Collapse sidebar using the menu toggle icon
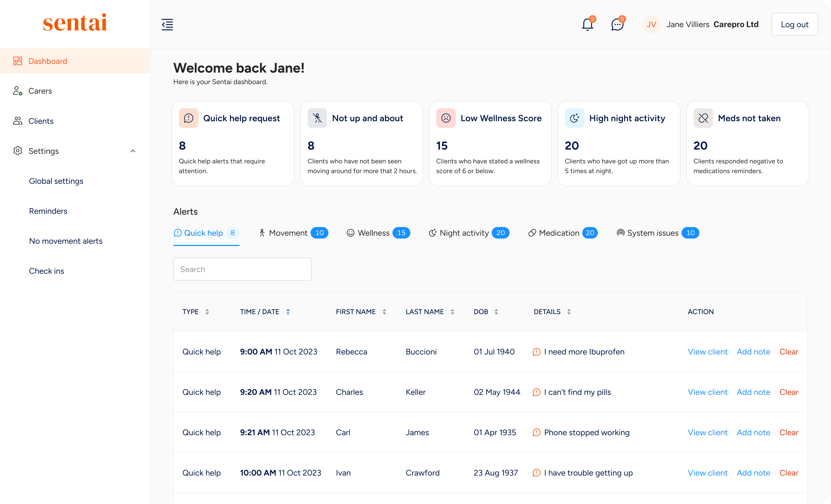Image resolution: width=831 pixels, height=504 pixels. [167, 25]
